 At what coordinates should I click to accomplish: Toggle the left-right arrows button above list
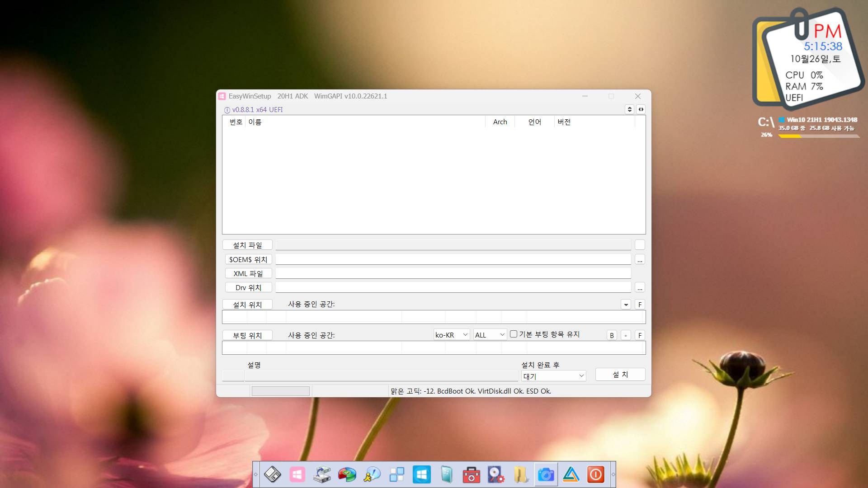(x=641, y=109)
